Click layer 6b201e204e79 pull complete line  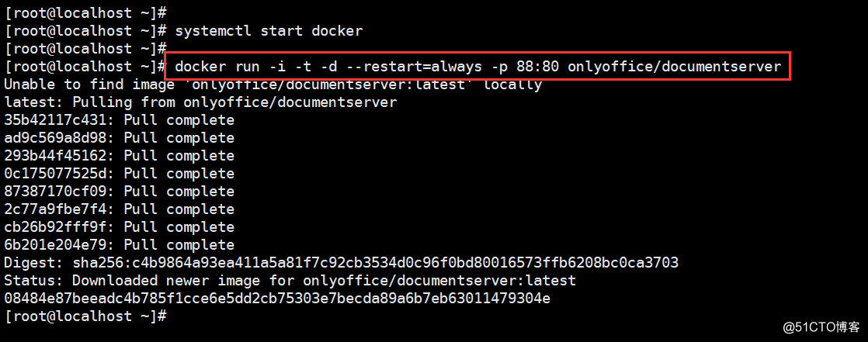point(119,245)
